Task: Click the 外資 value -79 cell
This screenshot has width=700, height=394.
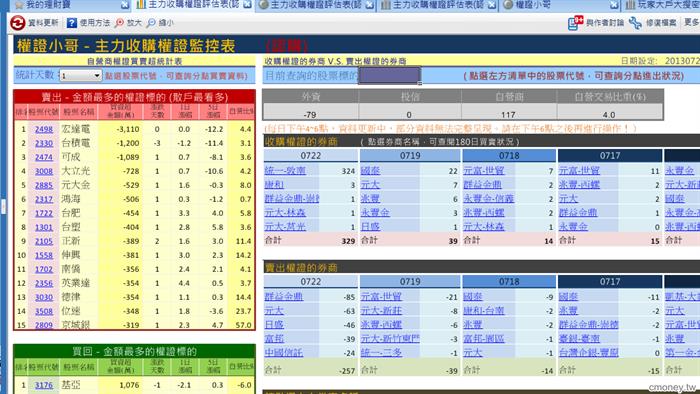Action: coord(310,114)
